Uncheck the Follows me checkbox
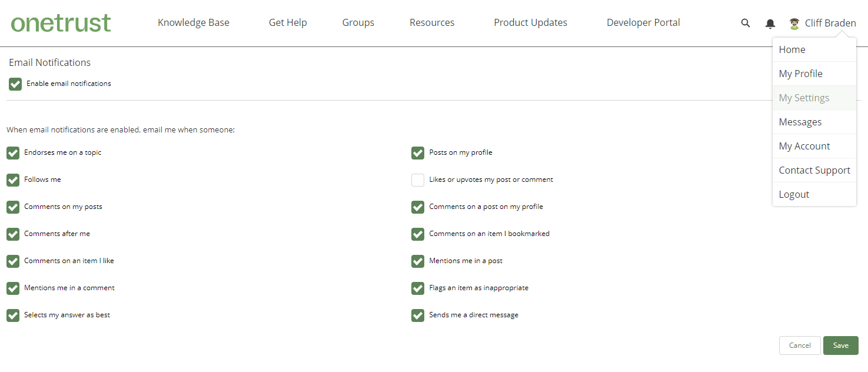Image resolution: width=868 pixels, height=372 pixels. pyautogui.click(x=13, y=180)
